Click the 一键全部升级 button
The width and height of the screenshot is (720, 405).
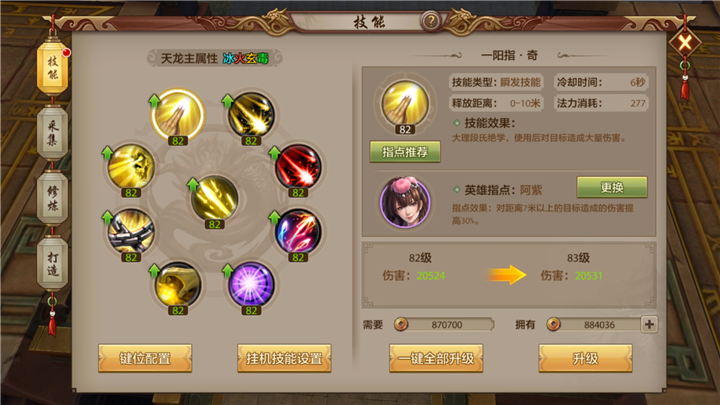pos(436,358)
